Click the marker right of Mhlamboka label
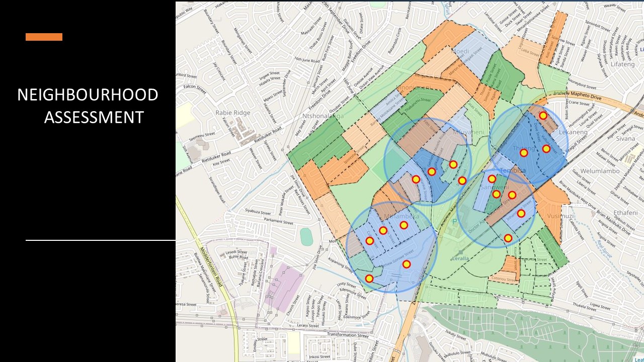Image resolution: width=644 pixels, height=362 pixels. 404,225
